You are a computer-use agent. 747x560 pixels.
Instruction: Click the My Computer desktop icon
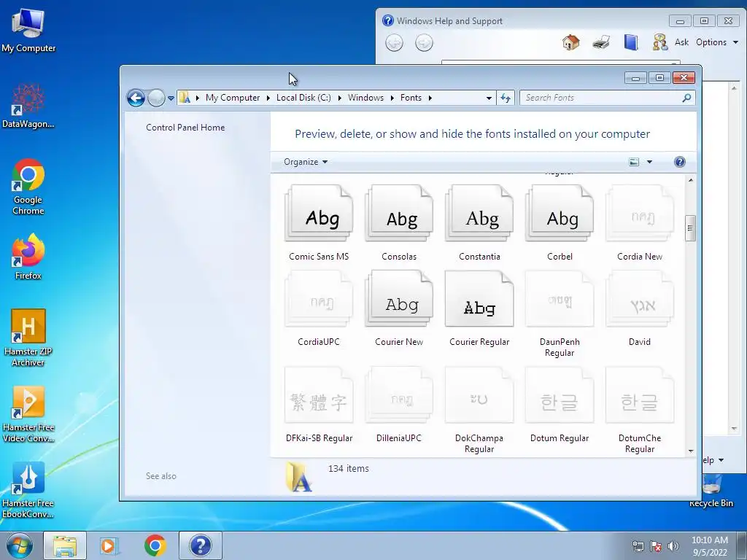click(28, 30)
